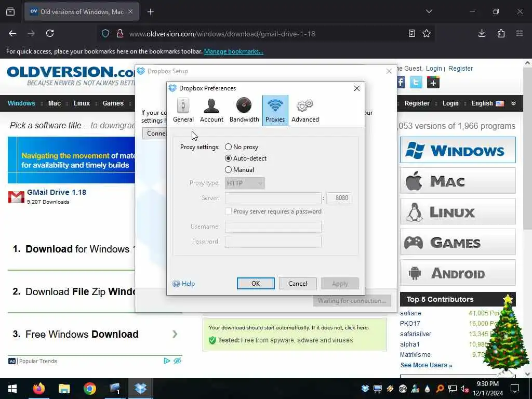Click the Games platform banner
Viewport: 532px width, 399px height.
458,242
